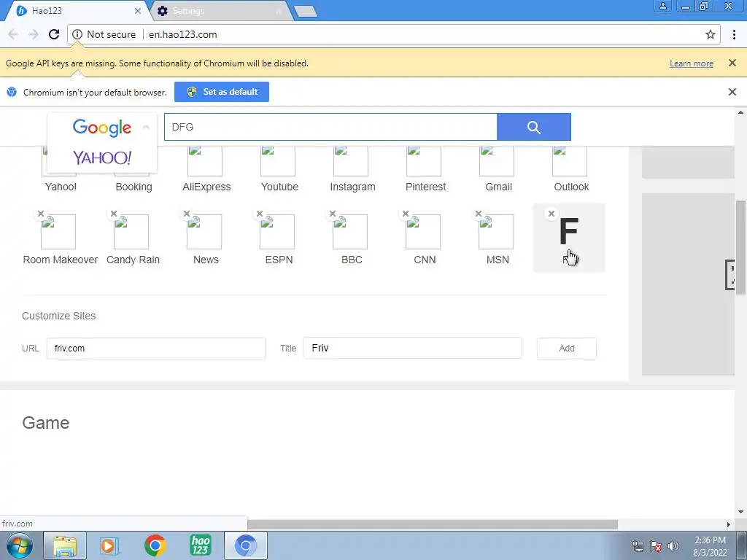
Task: Open the AliExpress site tile
Action: [x=206, y=168]
